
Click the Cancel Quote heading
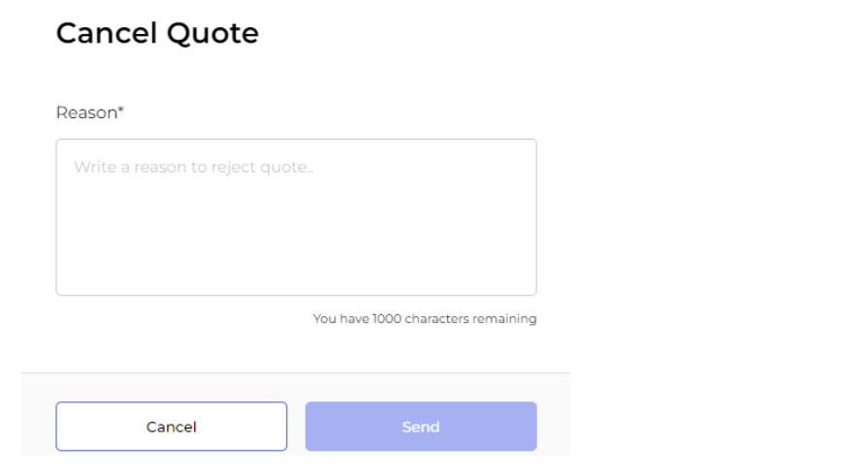point(157,34)
